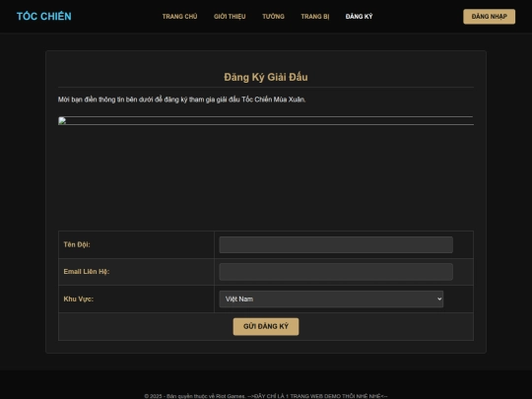Click the Đăng Ký Giải Đấu heading
This screenshot has height=399, width=532.
(266, 77)
